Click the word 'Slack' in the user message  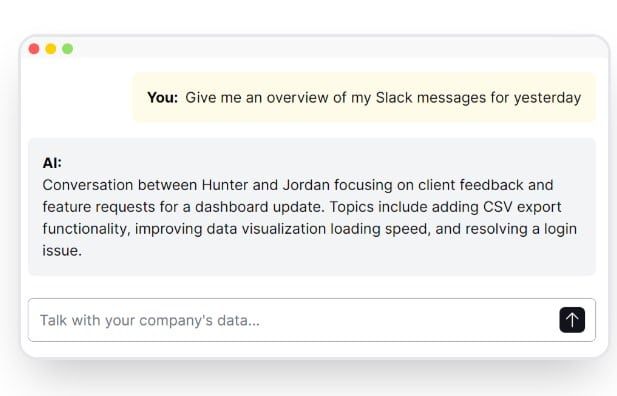[x=394, y=97]
